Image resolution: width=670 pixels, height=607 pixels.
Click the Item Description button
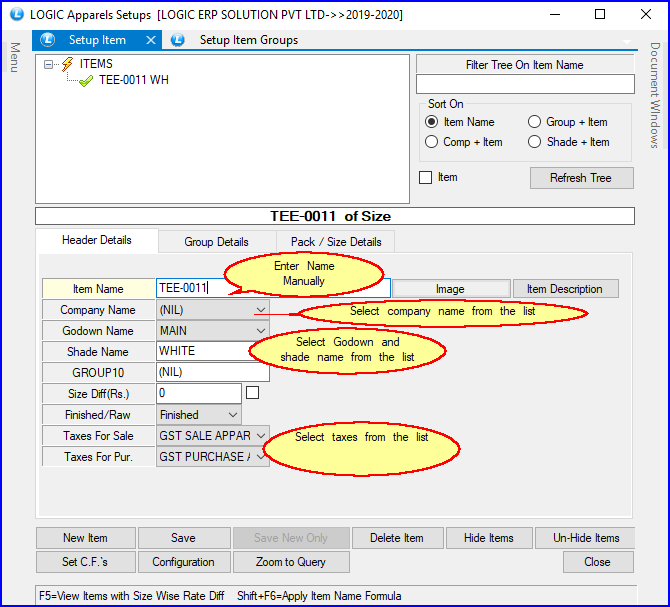tap(565, 289)
